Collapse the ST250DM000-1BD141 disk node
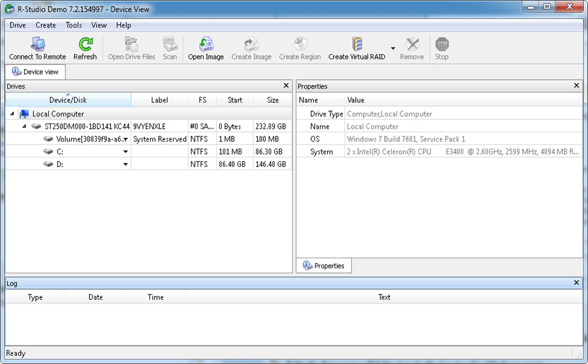Image resolution: width=588 pixels, height=364 pixels. [24, 126]
